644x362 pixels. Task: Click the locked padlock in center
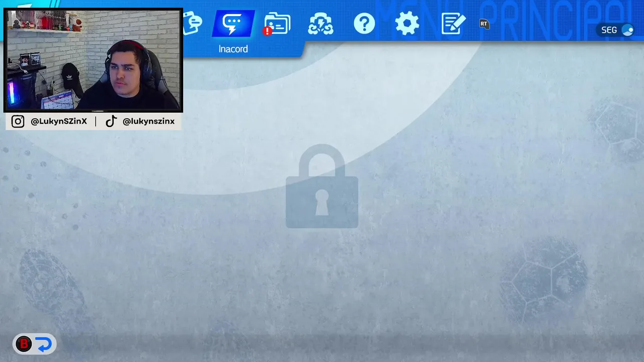[322, 186]
